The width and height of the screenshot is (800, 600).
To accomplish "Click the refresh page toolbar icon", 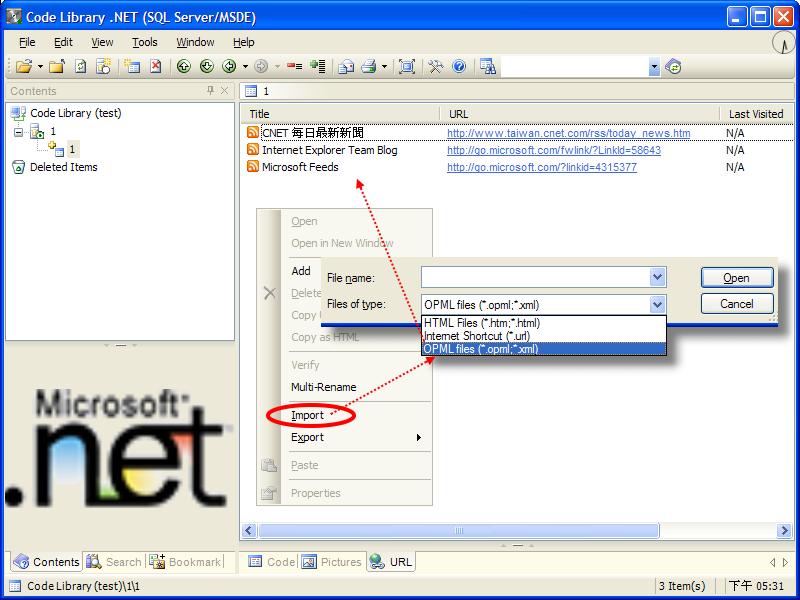I will coord(81,66).
